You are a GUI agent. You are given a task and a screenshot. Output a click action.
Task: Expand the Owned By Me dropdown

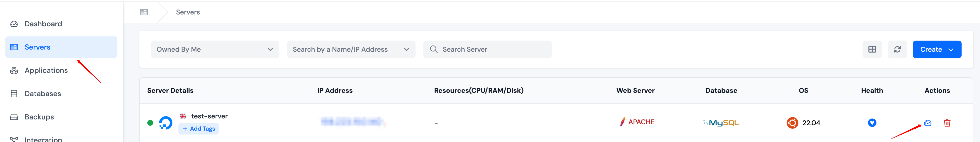(x=215, y=49)
